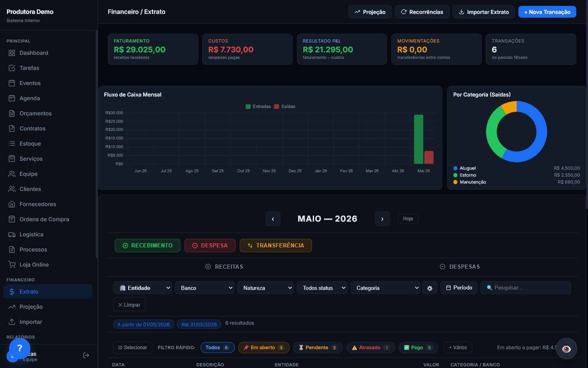Click the green Mai 26 entradas bar

(419, 139)
